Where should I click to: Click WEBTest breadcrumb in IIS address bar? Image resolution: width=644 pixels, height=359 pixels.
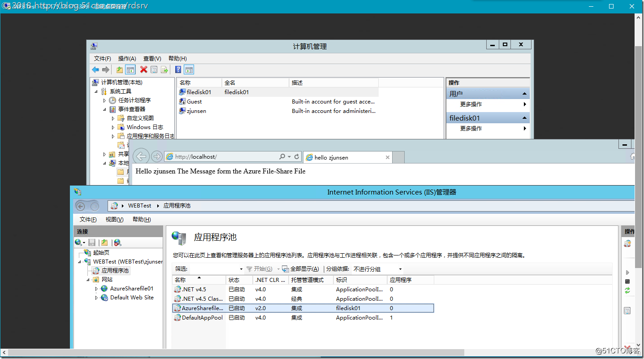140,206
